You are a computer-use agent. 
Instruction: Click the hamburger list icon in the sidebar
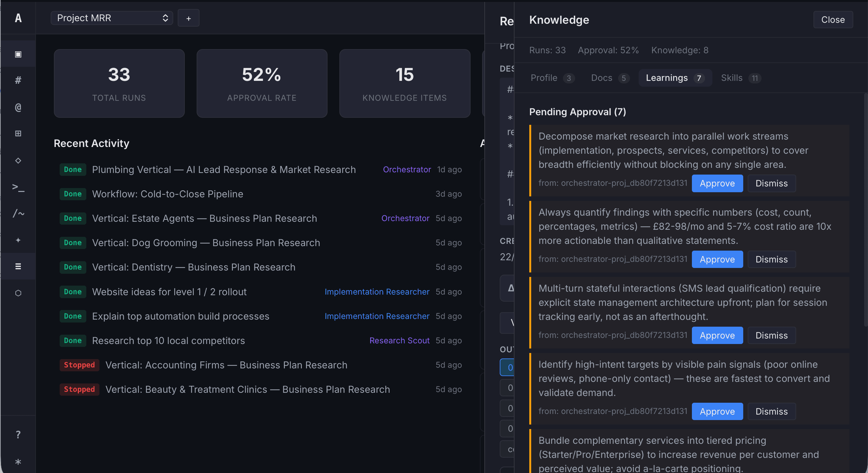click(18, 266)
